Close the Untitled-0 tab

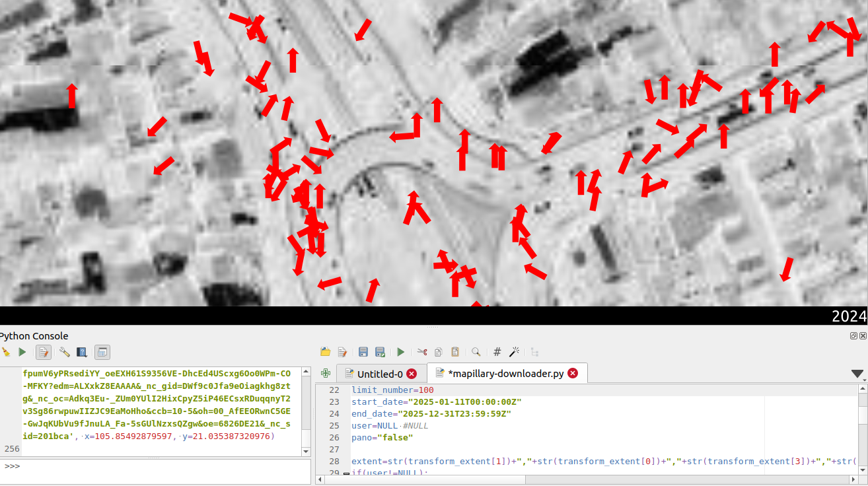pyautogui.click(x=412, y=374)
